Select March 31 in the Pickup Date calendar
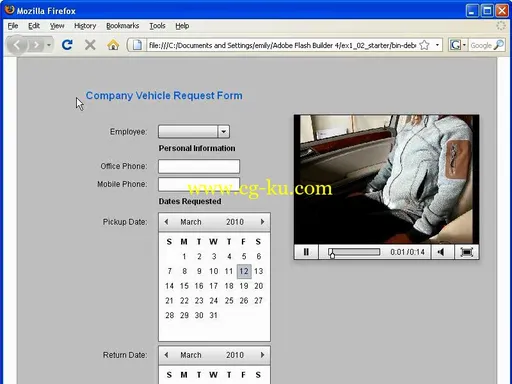The height and width of the screenshot is (384, 512). pyautogui.click(x=214, y=315)
